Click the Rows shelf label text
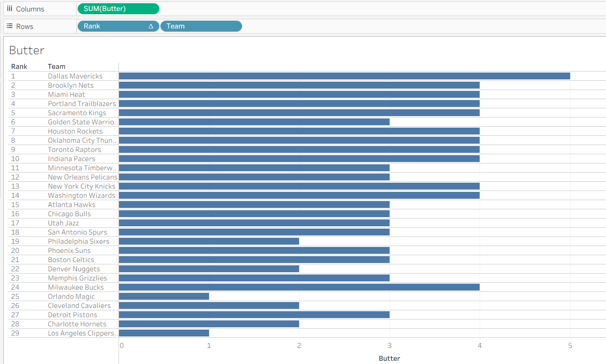Viewport: 606px width, 364px height. pos(25,27)
